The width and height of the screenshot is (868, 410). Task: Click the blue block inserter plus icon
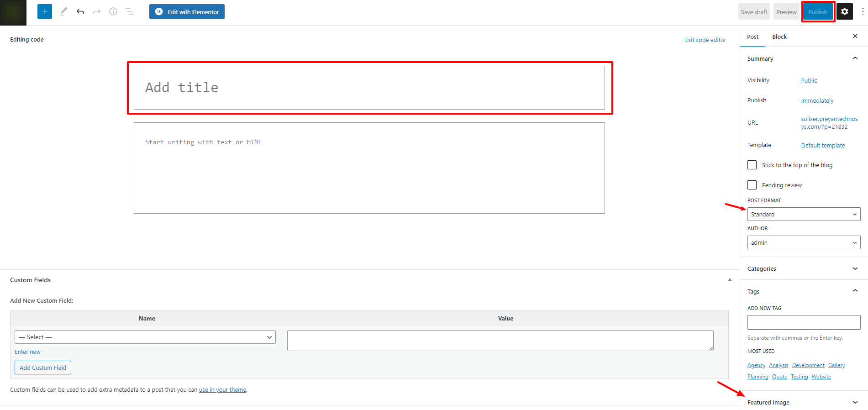click(x=45, y=11)
